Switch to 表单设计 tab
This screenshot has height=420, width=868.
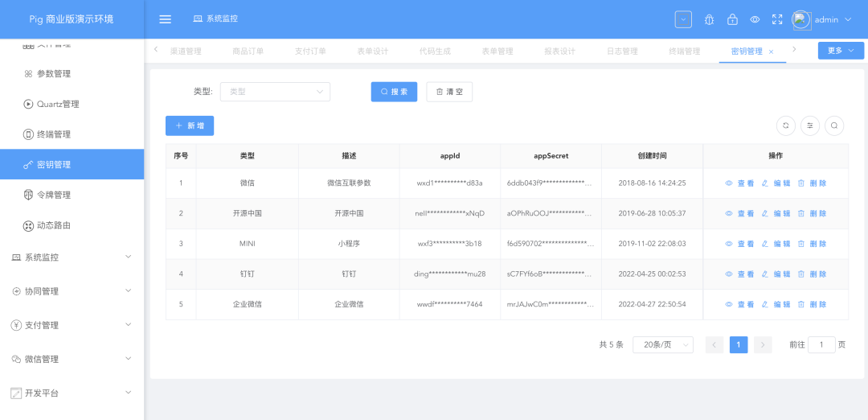click(373, 51)
